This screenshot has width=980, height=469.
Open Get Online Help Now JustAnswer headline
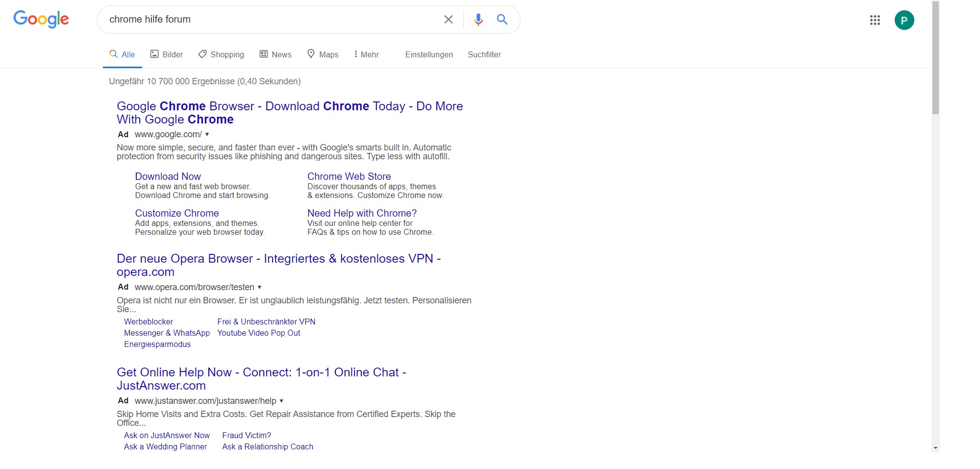pos(261,379)
